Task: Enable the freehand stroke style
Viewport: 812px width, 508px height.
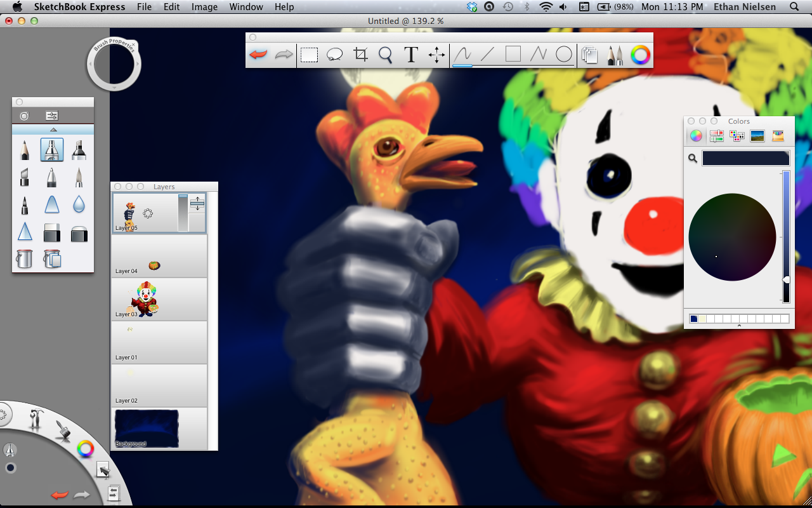Action: coord(462,55)
